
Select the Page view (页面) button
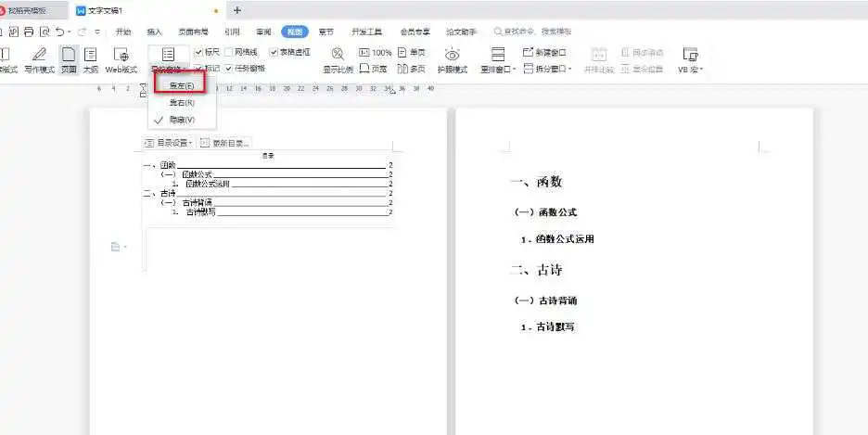[69, 60]
